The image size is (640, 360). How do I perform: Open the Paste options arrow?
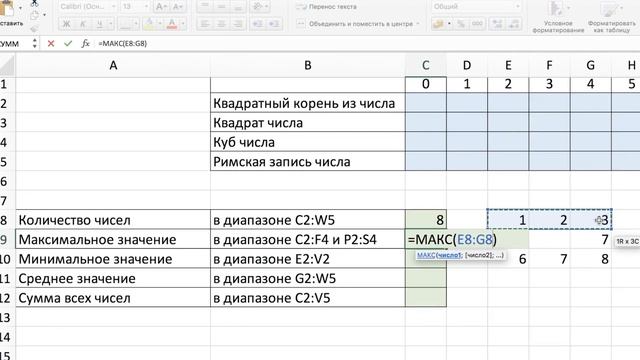tap(20, 8)
